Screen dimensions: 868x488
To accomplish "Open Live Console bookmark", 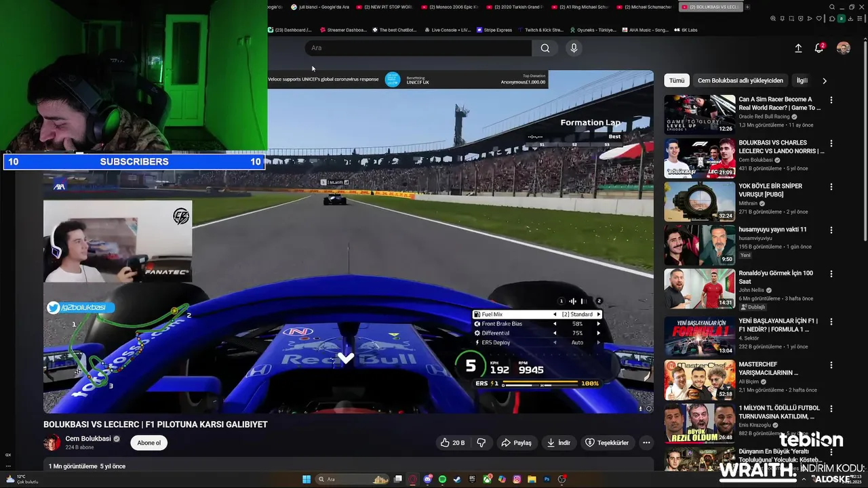I will (447, 30).
